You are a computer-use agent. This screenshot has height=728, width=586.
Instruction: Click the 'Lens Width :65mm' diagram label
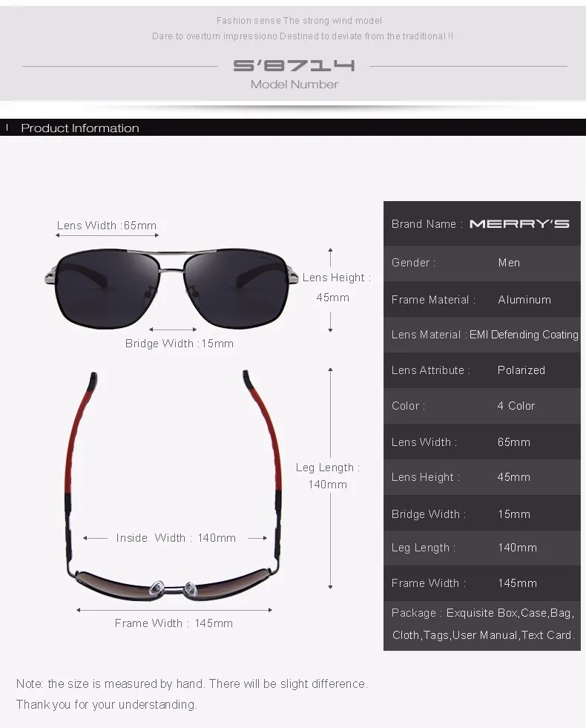click(x=107, y=226)
